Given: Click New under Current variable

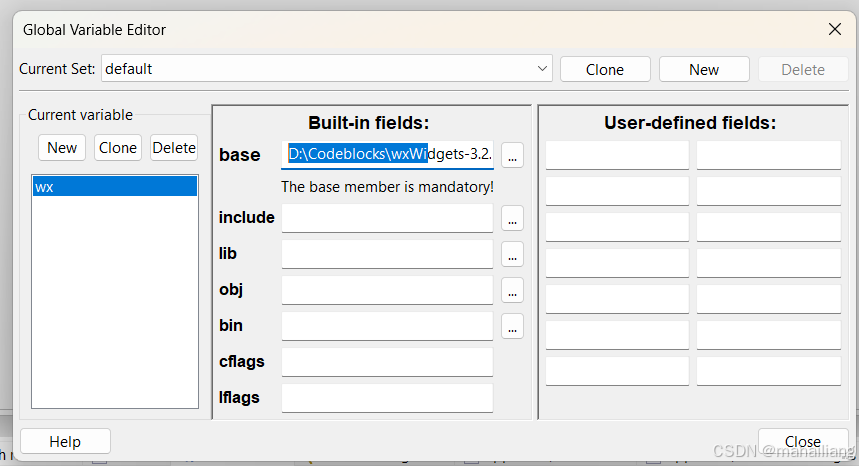Looking at the screenshot, I should pyautogui.click(x=62, y=148).
